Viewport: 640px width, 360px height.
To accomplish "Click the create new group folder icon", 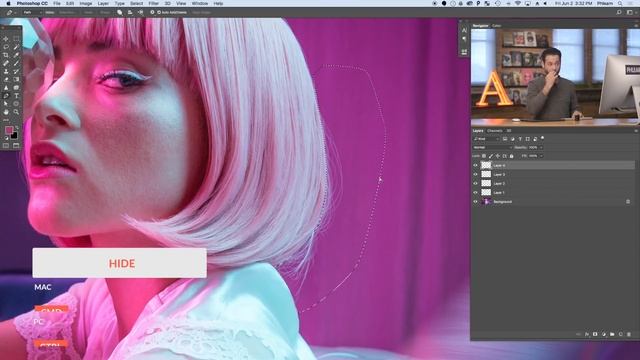I will click(612, 334).
